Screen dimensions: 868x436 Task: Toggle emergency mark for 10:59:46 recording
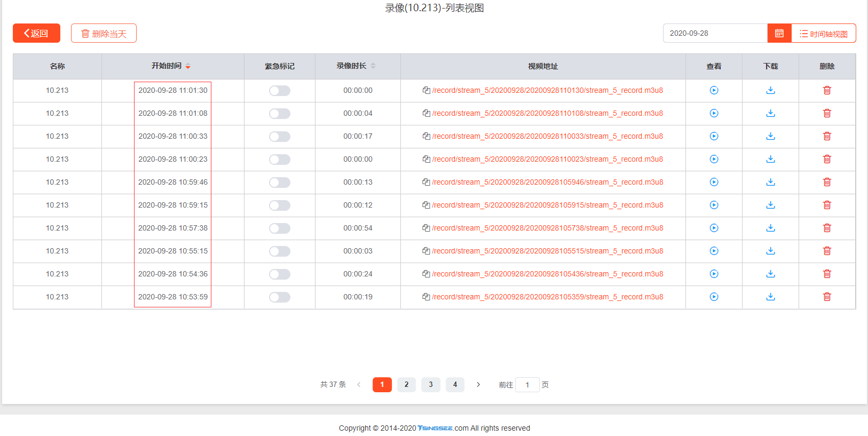tap(280, 183)
